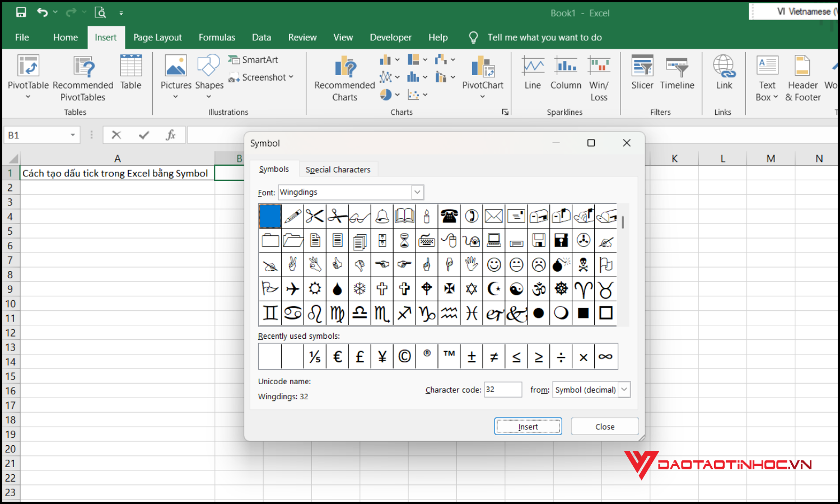Open the Wingdings font dropdown

point(417,192)
